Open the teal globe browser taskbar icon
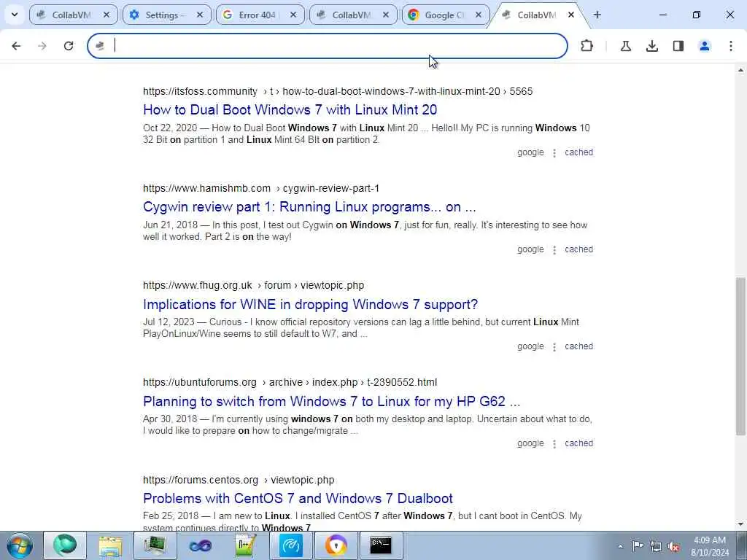Viewport: 747px width, 560px height. (65, 545)
